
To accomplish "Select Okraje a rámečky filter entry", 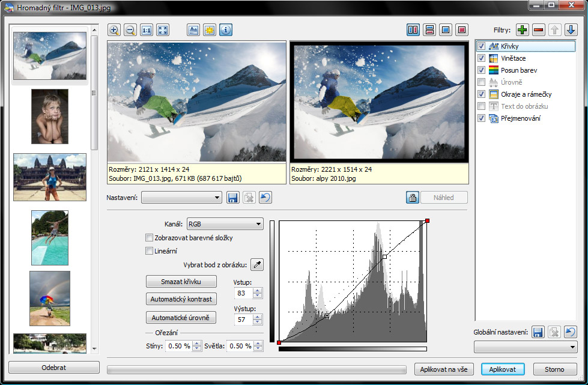I will tap(526, 94).
